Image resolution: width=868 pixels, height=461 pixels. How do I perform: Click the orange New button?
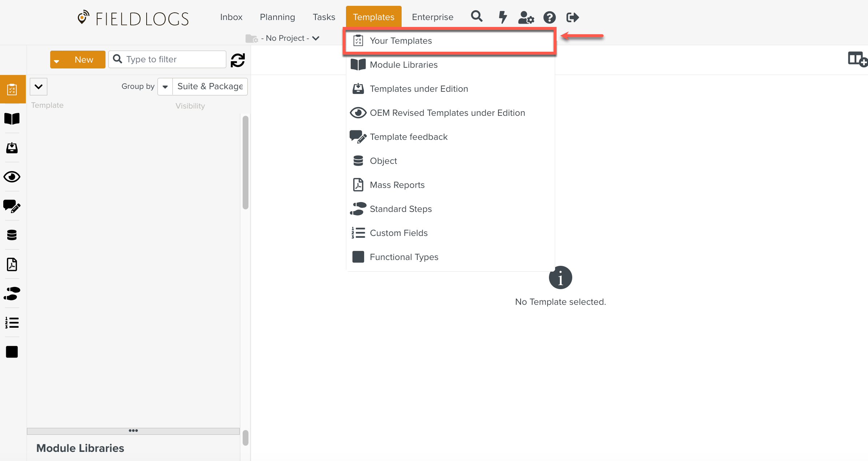click(84, 60)
